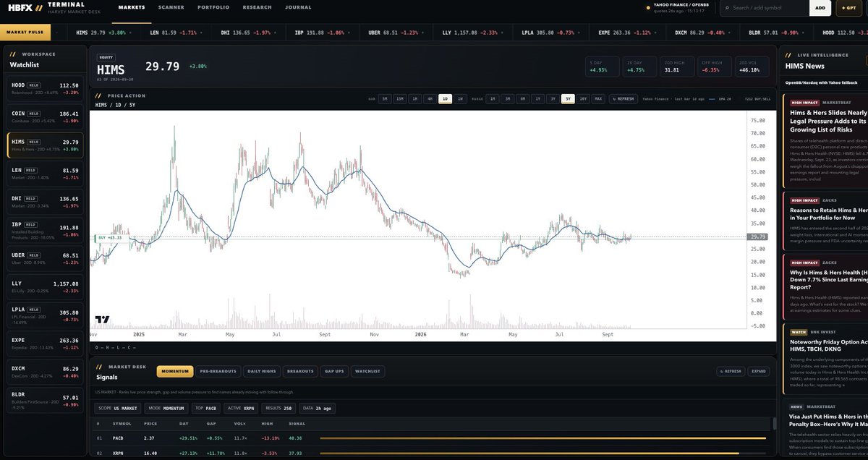Switch signals to Gap Ups
The height and width of the screenshot is (460, 868).
point(334,371)
